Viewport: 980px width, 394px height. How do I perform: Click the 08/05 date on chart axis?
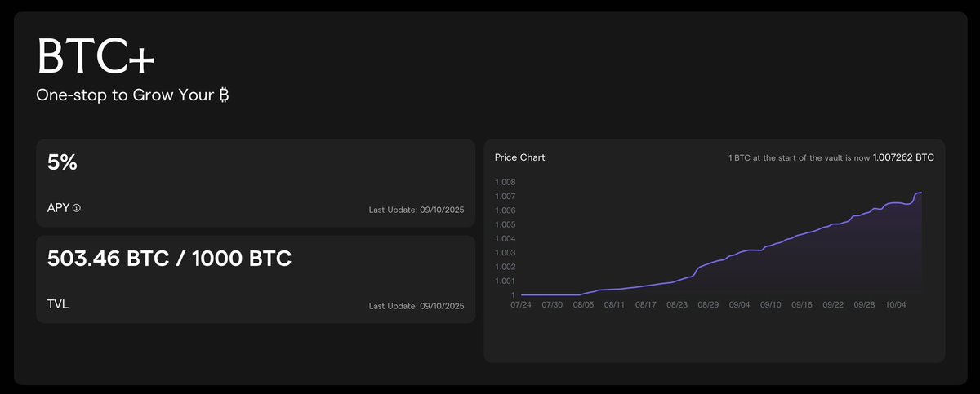point(583,305)
